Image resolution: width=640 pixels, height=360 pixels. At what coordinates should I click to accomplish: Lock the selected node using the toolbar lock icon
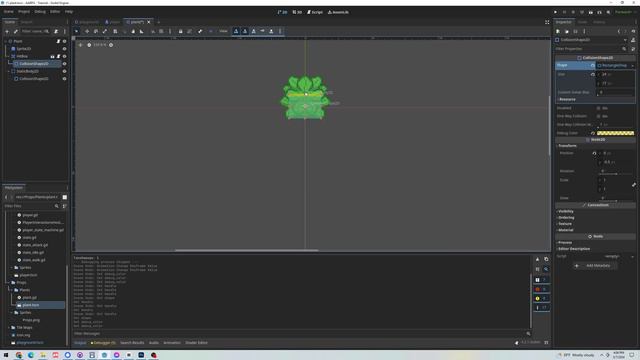(x=180, y=31)
